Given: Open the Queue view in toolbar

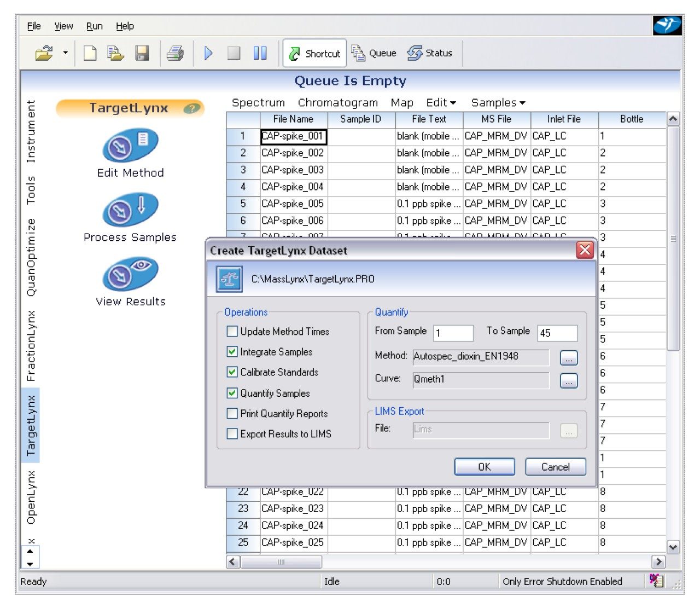Looking at the screenshot, I should tap(375, 53).
